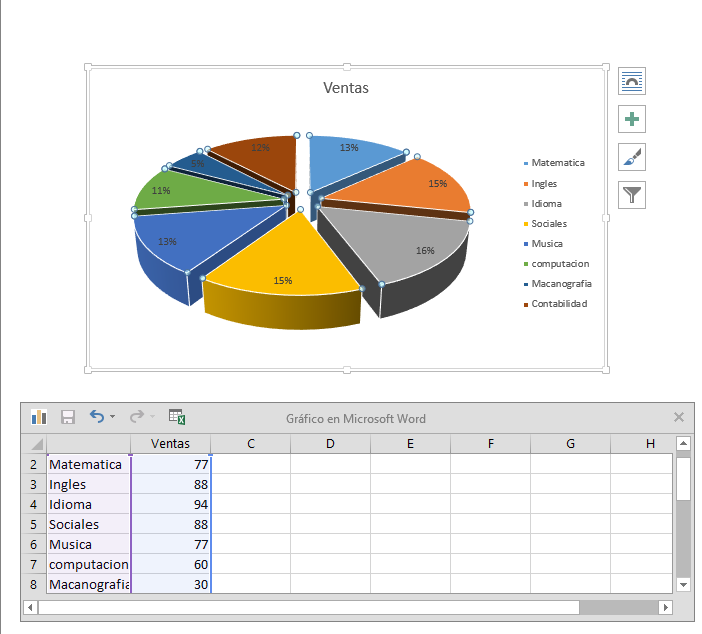Select column G header
Image resolution: width=702 pixels, height=634 pixels.
click(x=570, y=444)
